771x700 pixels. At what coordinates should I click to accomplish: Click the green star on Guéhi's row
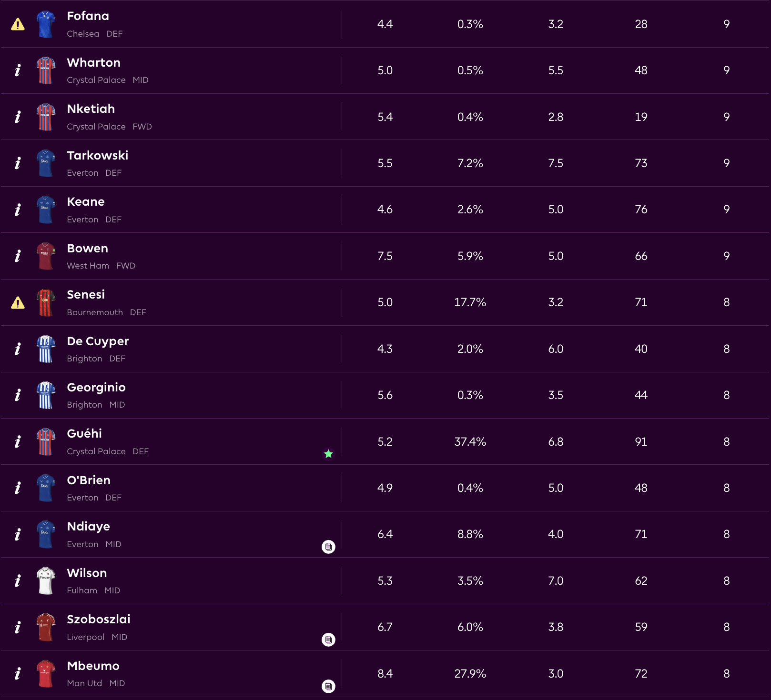pos(328,454)
